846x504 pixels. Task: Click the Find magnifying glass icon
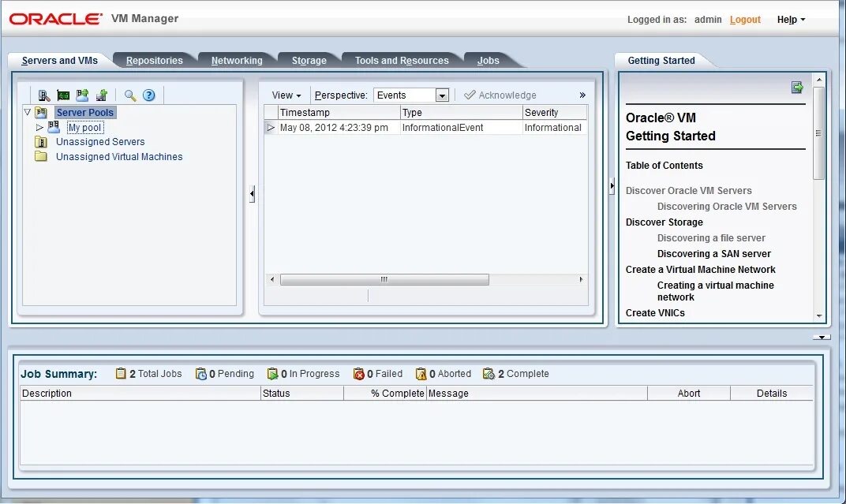pos(130,95)
